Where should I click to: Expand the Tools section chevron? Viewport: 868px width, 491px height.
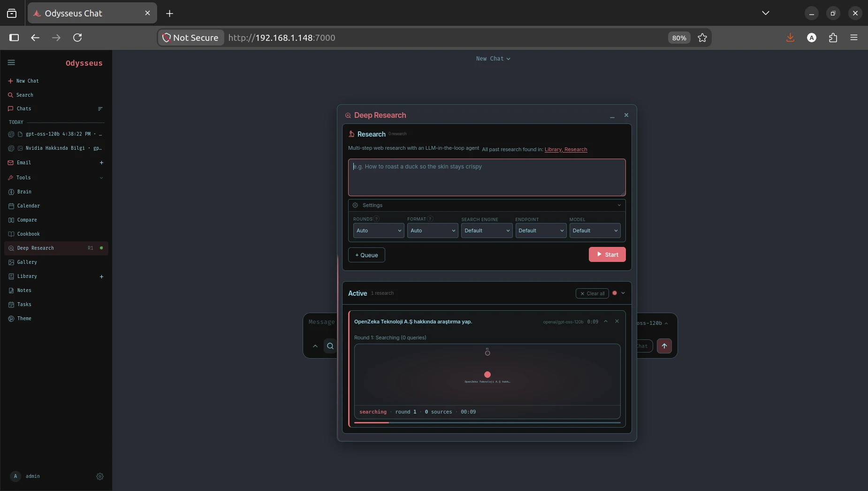[x=101, y=178]
